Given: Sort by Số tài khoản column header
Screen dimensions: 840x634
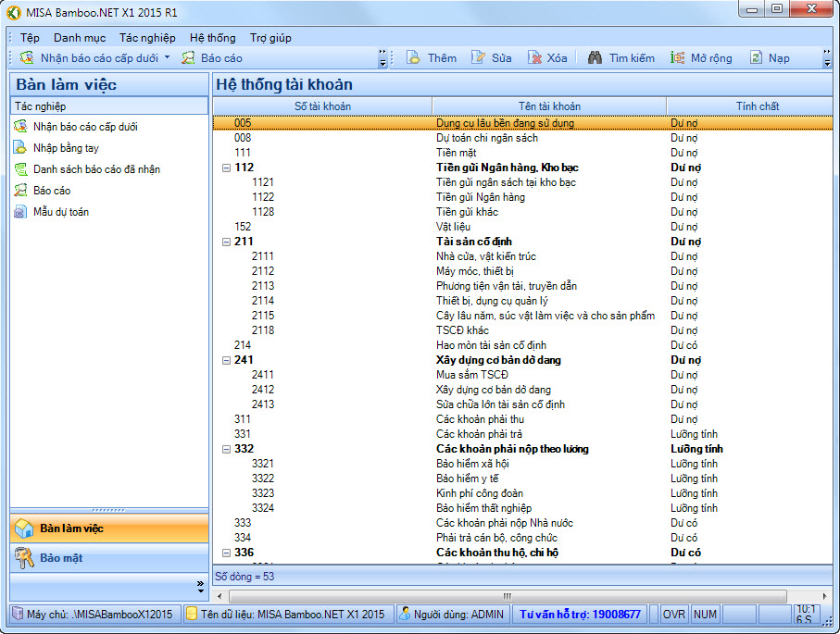Looking at the screenshot, I should click(322, 106).
